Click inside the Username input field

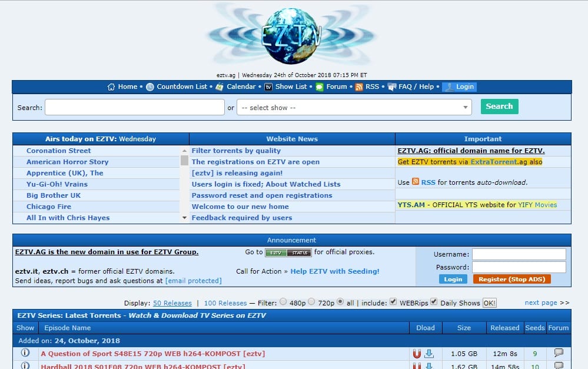[x=519, y=254]
